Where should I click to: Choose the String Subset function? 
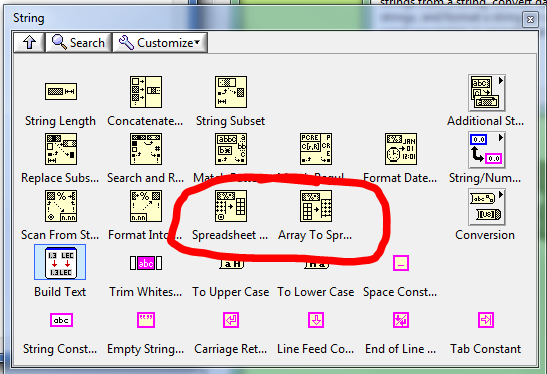click(x=231, y=92)
